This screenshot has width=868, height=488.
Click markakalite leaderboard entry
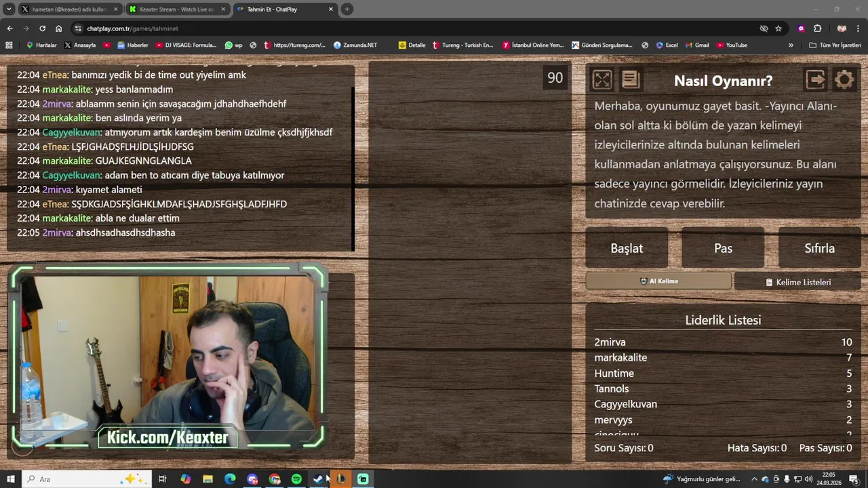click(723, 357)
